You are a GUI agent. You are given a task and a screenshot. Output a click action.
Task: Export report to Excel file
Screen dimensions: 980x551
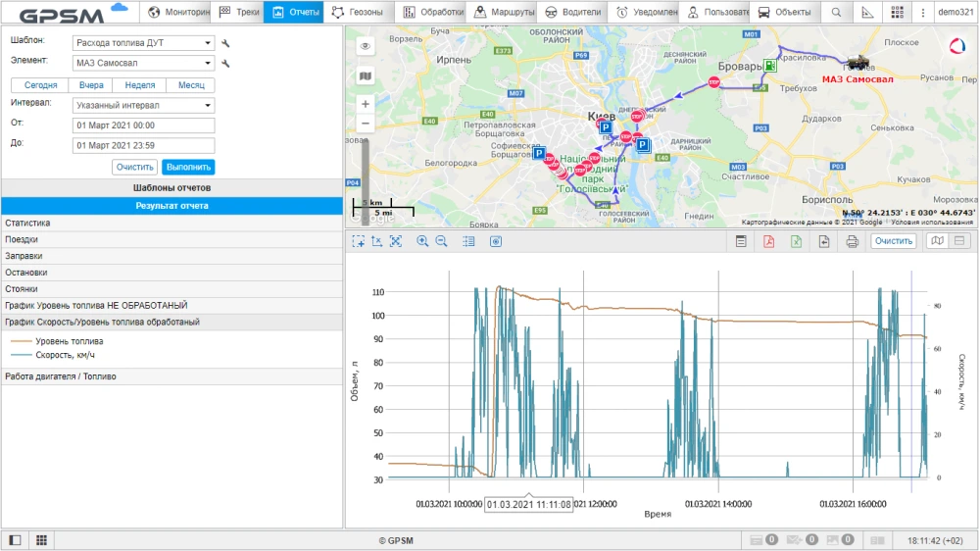click(x=797, y=241)
